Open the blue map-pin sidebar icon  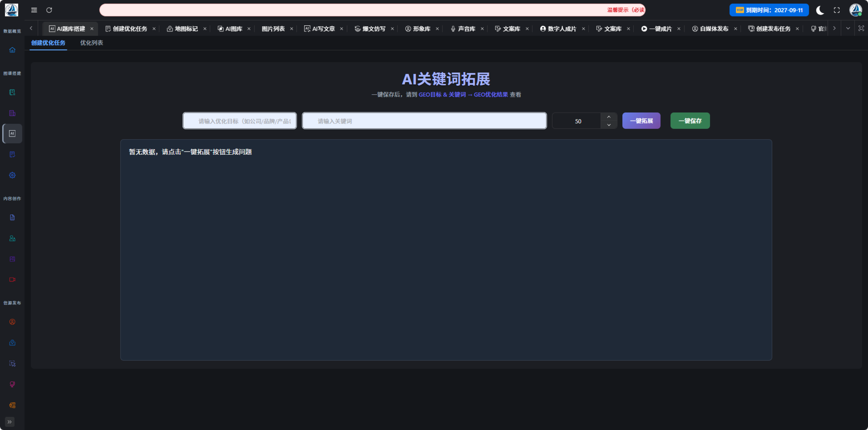[x=12, y=343]
